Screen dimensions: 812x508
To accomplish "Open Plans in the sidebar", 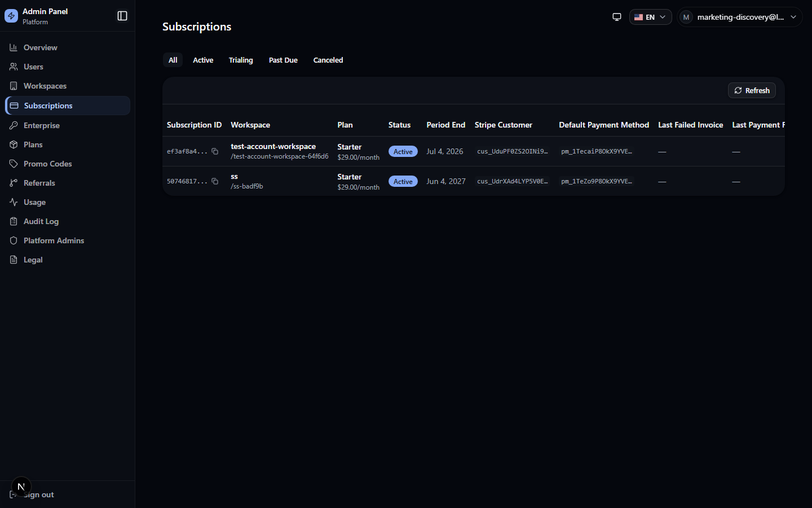I will tap(68, 144).
